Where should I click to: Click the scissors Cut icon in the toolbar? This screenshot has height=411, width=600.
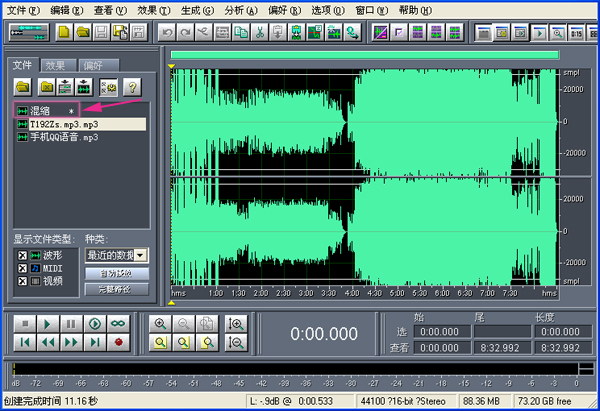259,32
